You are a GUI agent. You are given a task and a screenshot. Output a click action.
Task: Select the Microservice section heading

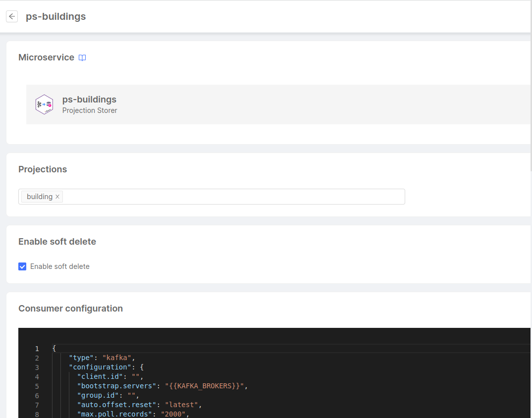pos(46,57)
